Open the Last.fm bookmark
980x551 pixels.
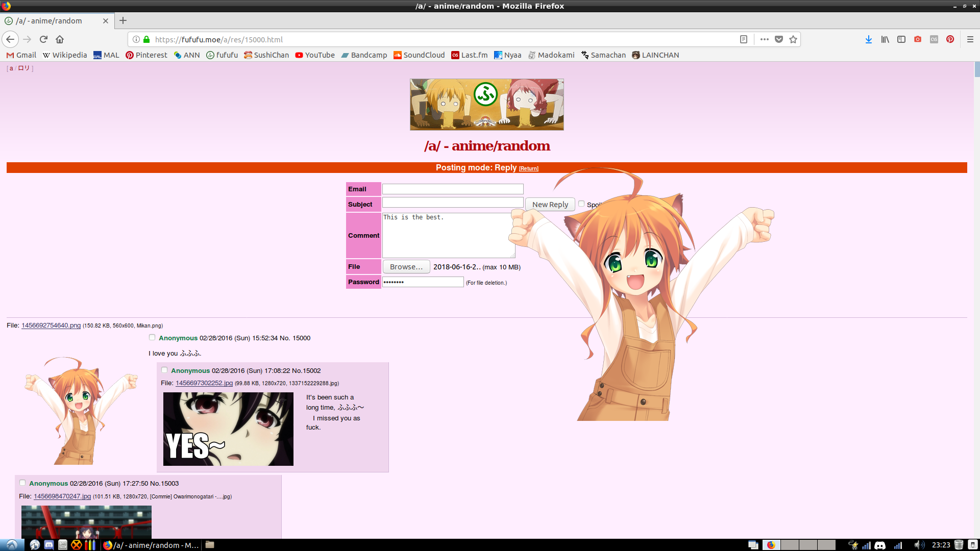coord(470,55)
